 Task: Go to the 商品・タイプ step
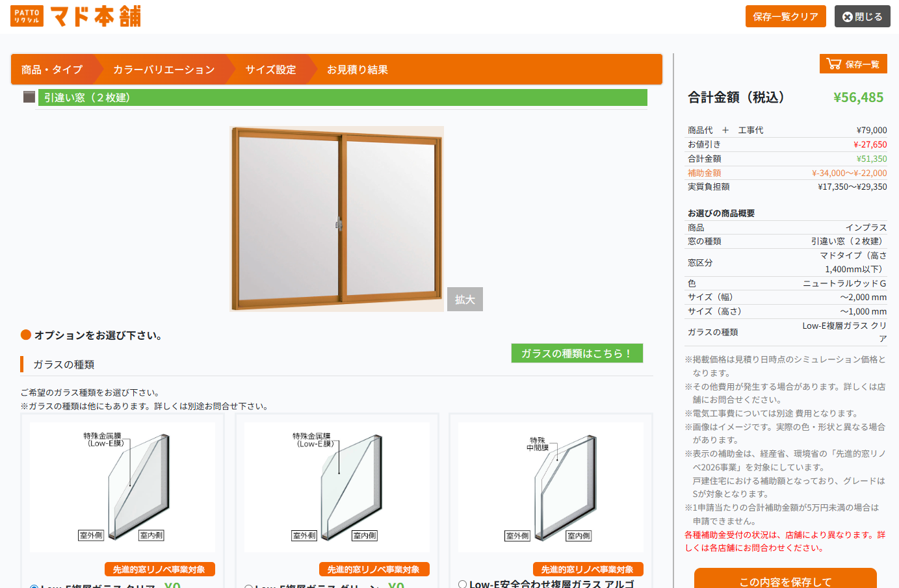52,70
